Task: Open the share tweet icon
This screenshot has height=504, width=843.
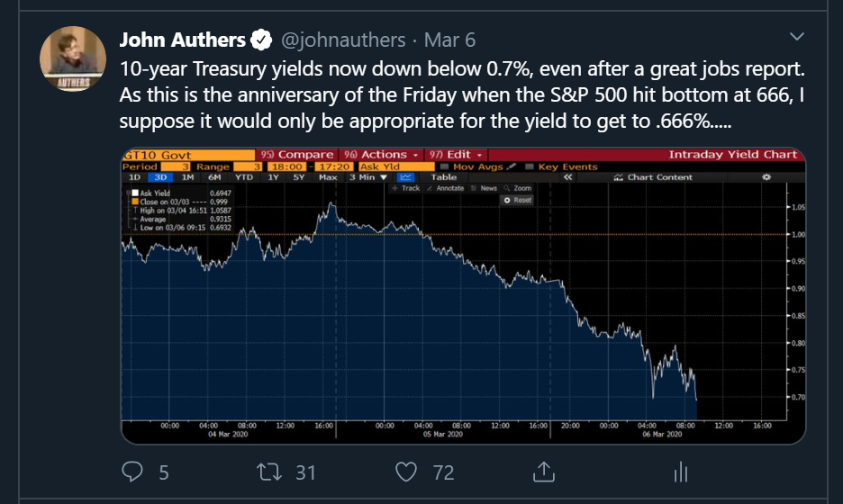Action: tap(544, 471)
